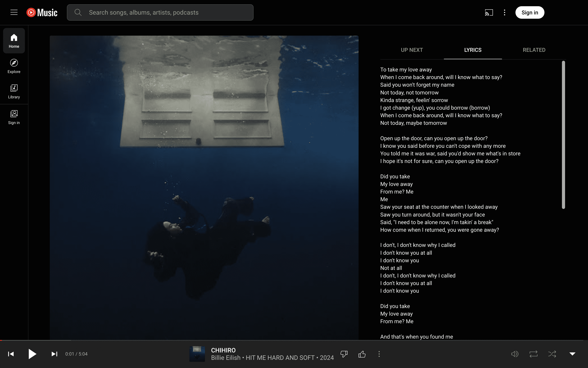Like this song with thumbs up

(362, 354)
